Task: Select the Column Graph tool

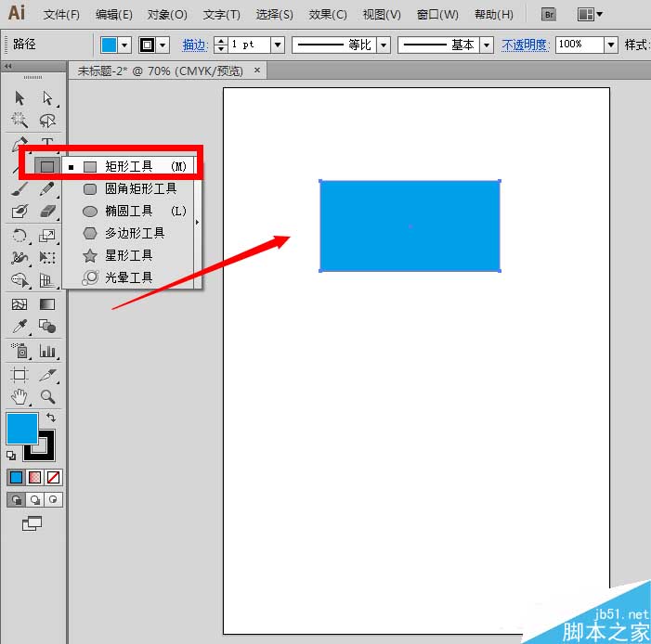Action: 47,351
